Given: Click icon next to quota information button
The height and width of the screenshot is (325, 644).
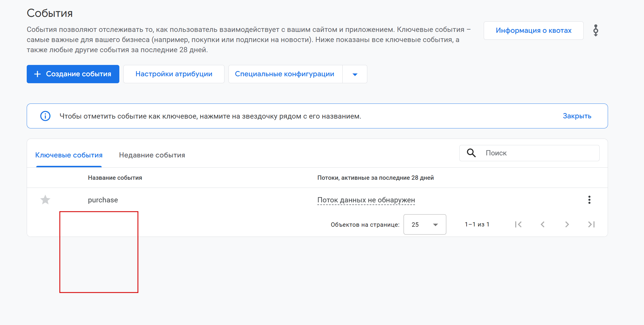Looking at the screenshot, I should (x=596, y=30).
